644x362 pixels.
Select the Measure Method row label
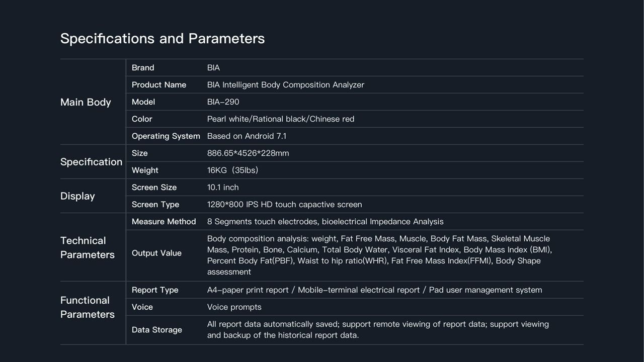164,222
